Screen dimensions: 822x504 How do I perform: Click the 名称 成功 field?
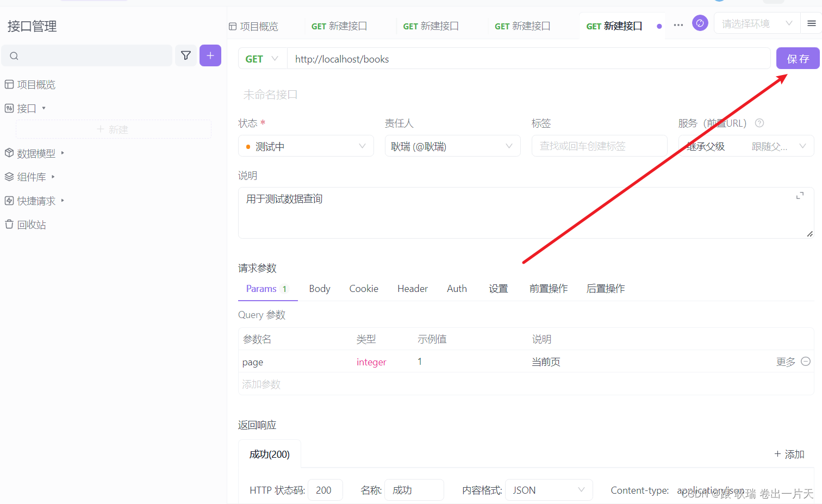[414, 490]
